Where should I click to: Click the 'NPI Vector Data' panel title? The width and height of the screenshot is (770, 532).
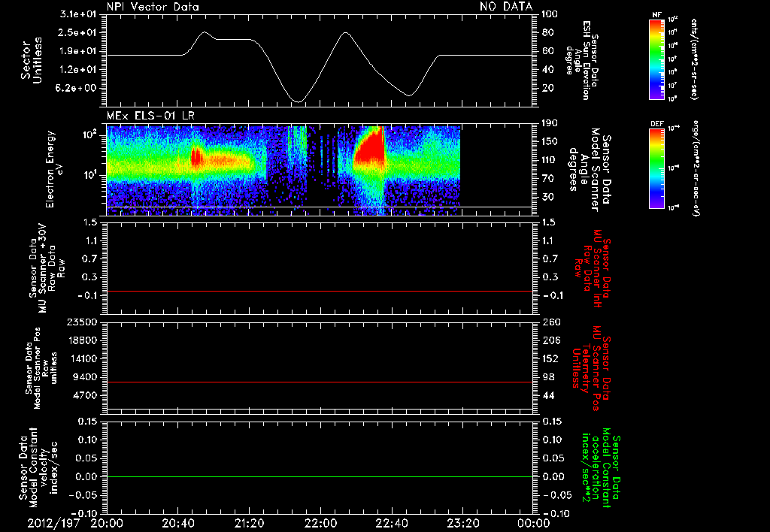click(153, 7)
